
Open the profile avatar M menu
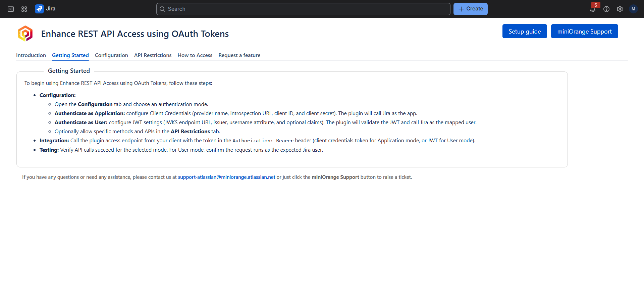point(633,9)
